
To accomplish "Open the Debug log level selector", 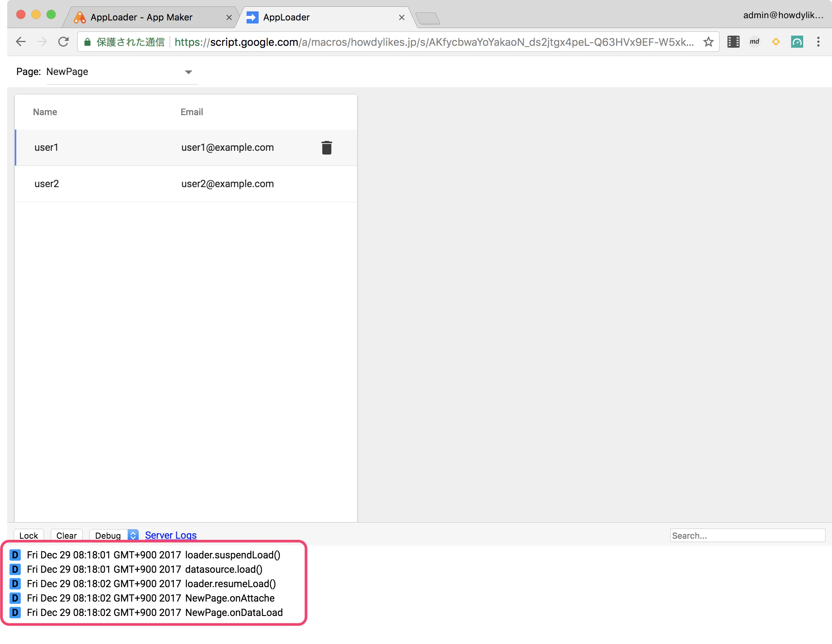I will click(114, 535).
